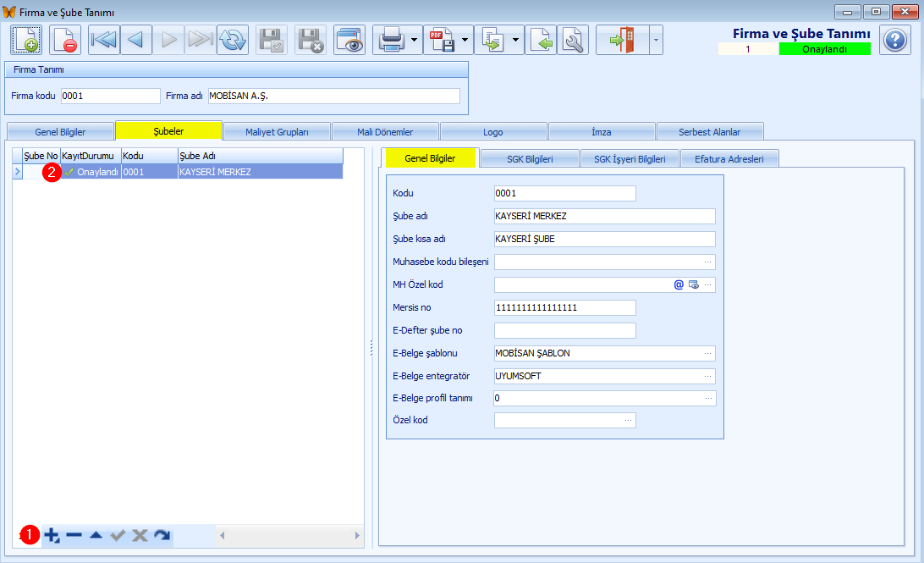Open the SGK İşyeri Bilgileri subtab
The image size is (924, 563).
[630, 159]
